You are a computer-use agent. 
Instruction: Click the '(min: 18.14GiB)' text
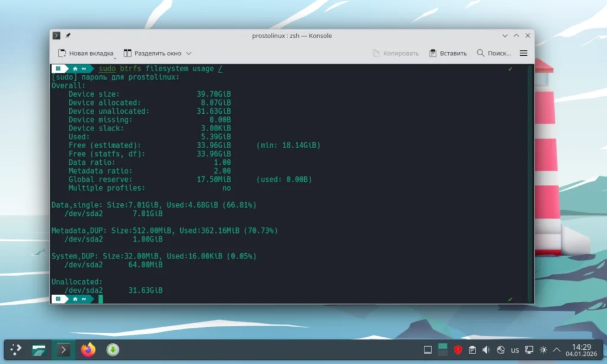coord(289,145)
